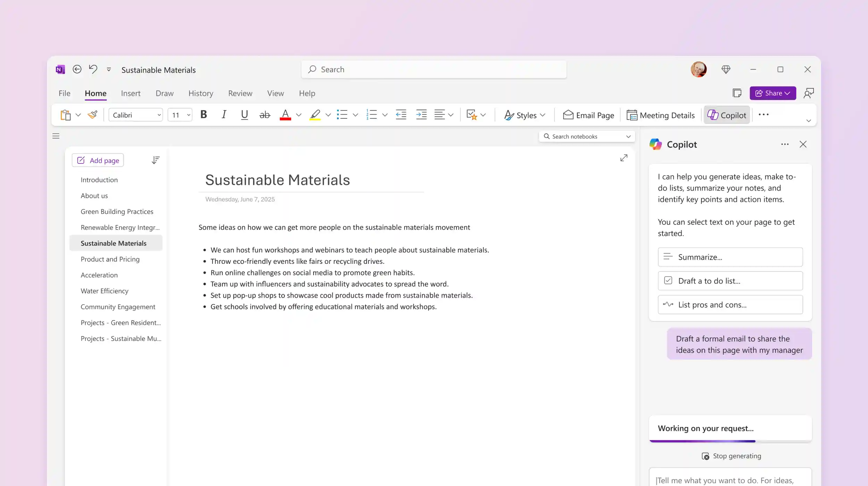
Task: Open ribbon more options ellipsis
Action: [x=763, y=115]
